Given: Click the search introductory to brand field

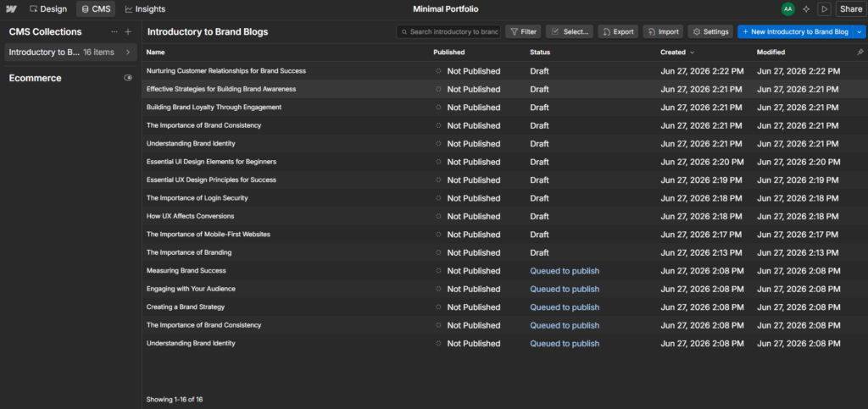Looking at the screenshot, I should tap(448, 31).
